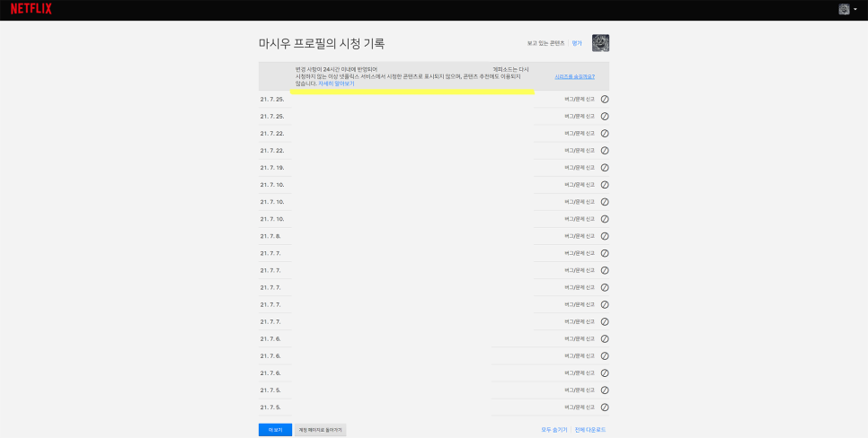Hide the last 21. 7. 7. entry
The width and height of the screenshot is (868, 438).
pyautogui.click(x=605, y=322)
